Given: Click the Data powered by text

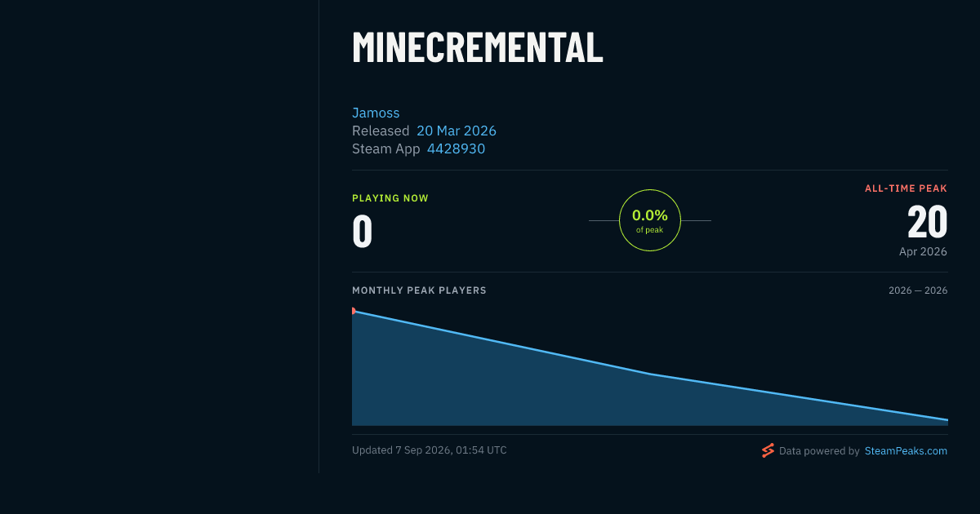Looking at the screenshot, I should pyautogui.click(x=819, y=450).
